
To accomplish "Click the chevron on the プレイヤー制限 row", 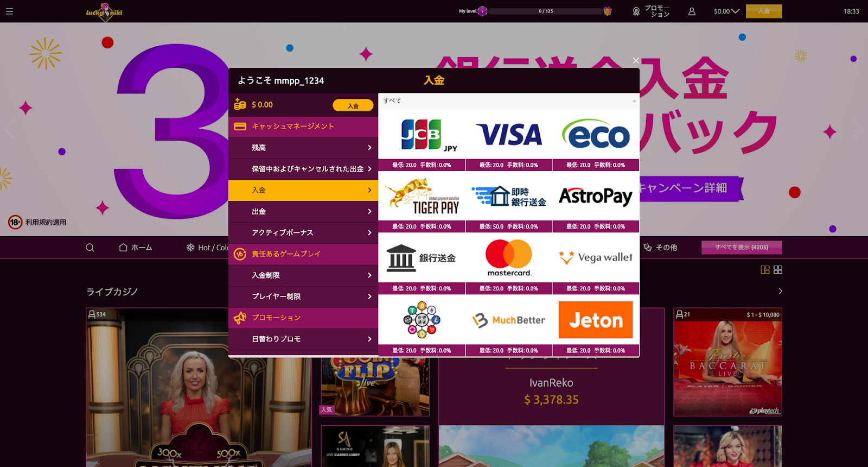I will 369,296.
